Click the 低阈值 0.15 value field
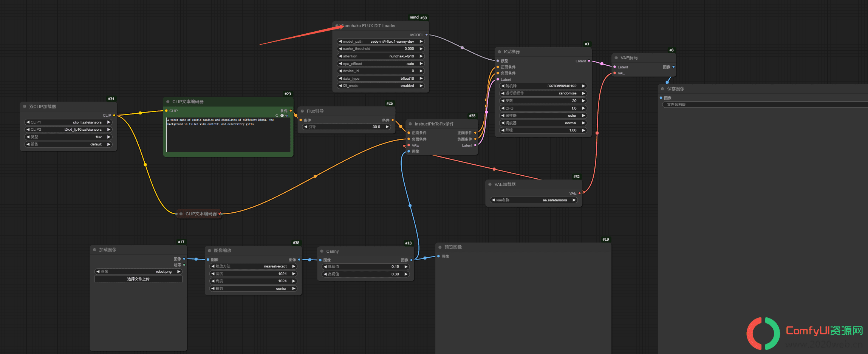Screen dimensions: 868x354 (x=366, y=267)
